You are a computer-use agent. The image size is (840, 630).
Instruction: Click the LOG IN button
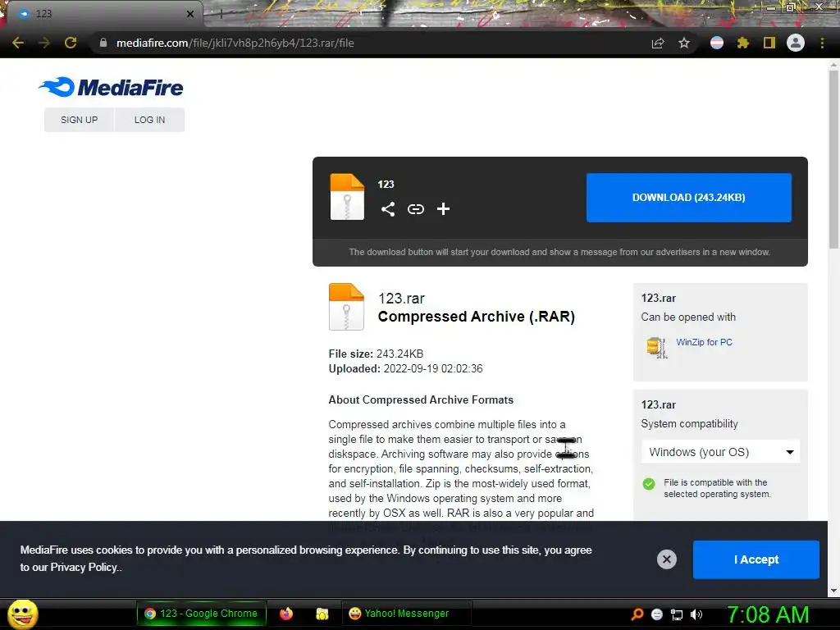149,120
